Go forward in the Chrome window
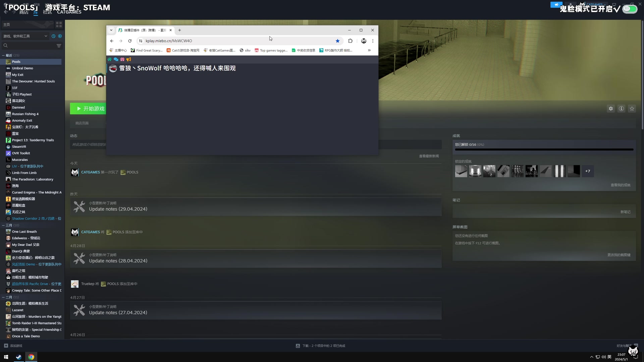 [121, 41]
